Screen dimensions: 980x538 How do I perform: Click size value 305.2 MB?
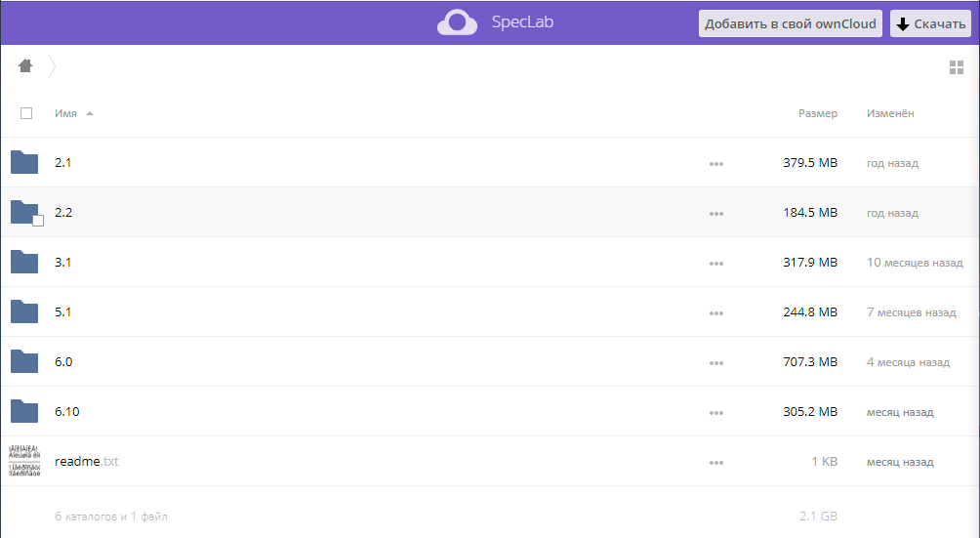(810, 411)
